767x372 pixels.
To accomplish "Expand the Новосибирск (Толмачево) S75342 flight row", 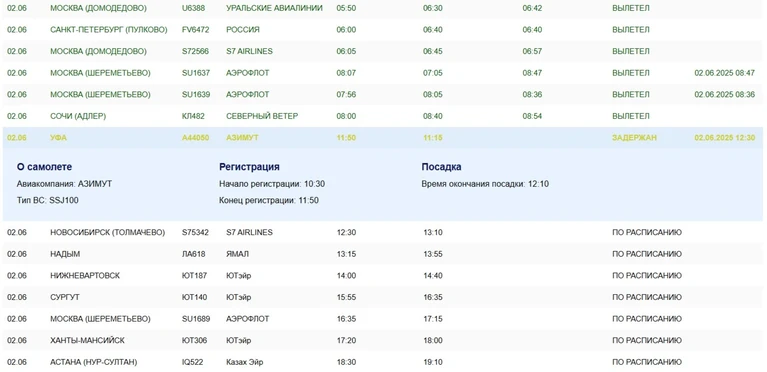I will click(383, 232).
